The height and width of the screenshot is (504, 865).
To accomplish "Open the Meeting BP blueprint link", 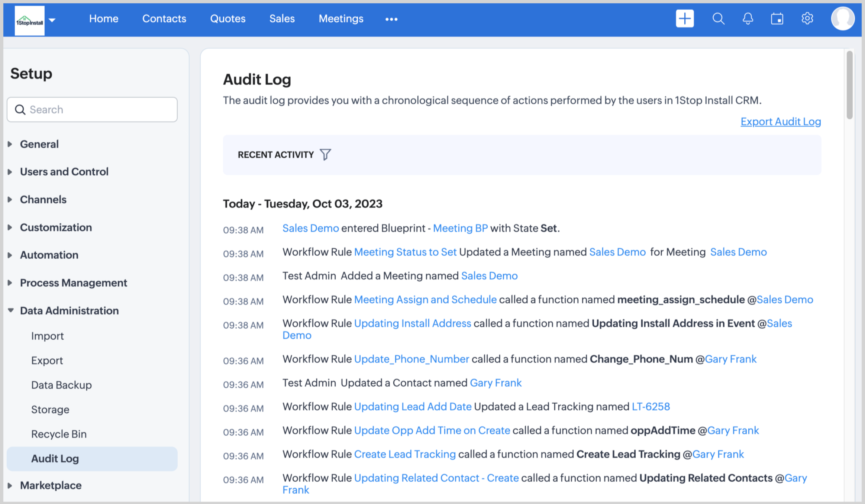I will [x=460, y=228].
